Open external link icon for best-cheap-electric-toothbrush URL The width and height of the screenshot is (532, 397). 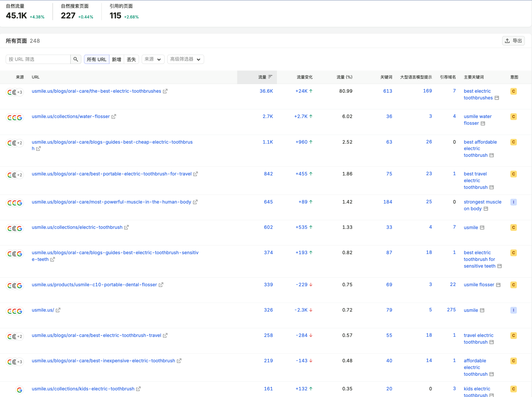(38, 149)
